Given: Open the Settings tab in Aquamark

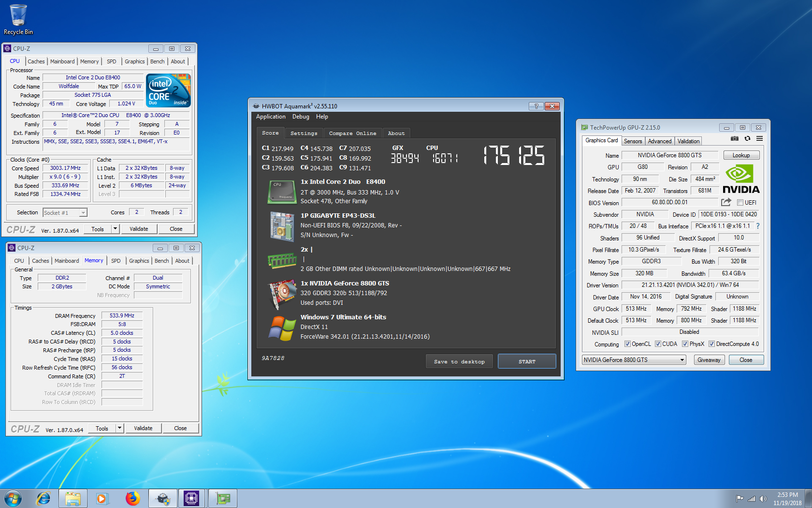Looking at the screenshot, I should tap(304, 133).
